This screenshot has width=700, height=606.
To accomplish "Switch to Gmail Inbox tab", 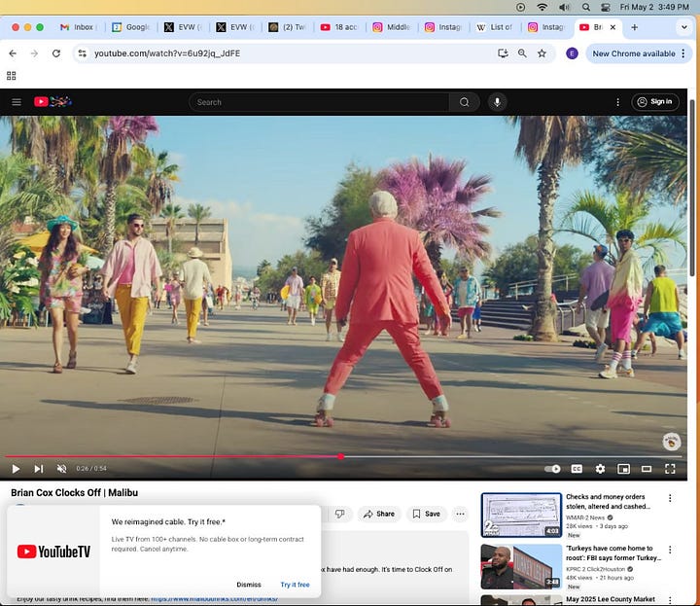I will point(78,27).
